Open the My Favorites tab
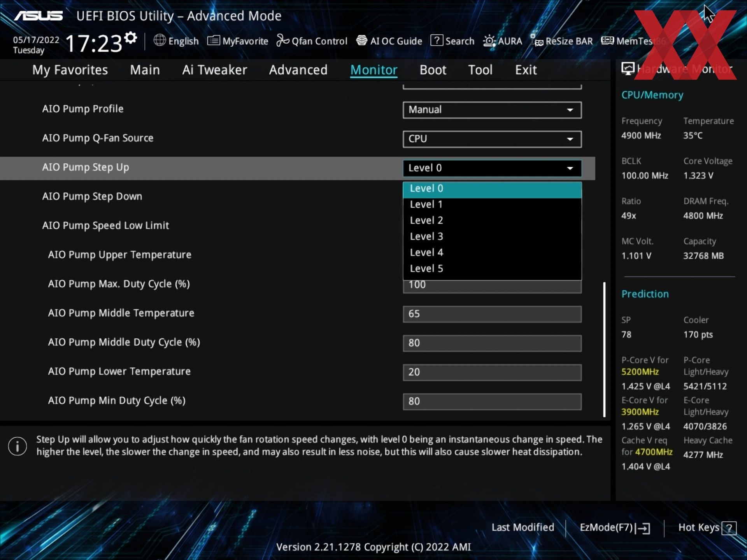The width and height of the screenshot is (747, 560). [x=70, y=70]
